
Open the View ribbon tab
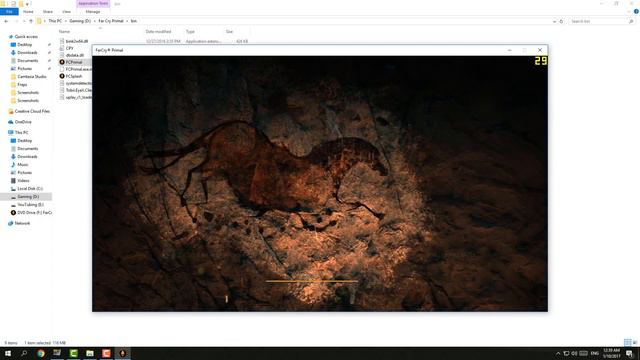coord(66,12)
